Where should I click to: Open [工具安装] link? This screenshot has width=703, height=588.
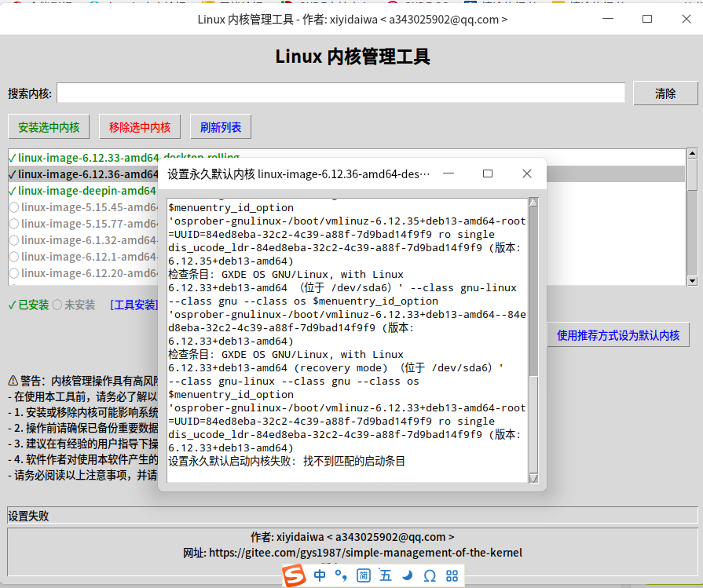134,305
